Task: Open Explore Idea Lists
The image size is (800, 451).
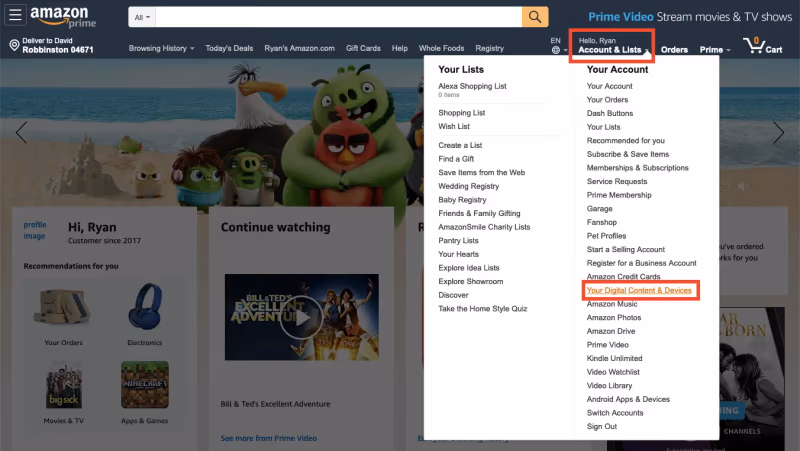Action: pos(468,268)
